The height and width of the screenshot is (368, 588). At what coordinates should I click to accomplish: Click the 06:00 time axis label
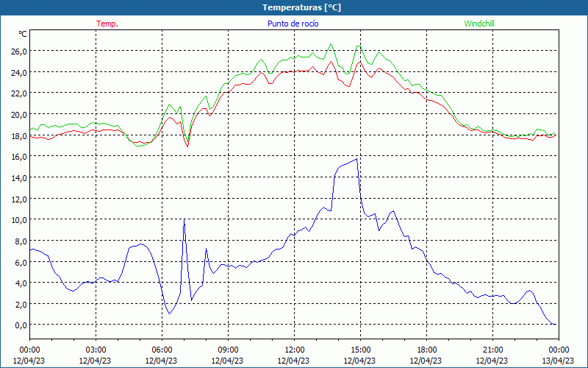162,350
